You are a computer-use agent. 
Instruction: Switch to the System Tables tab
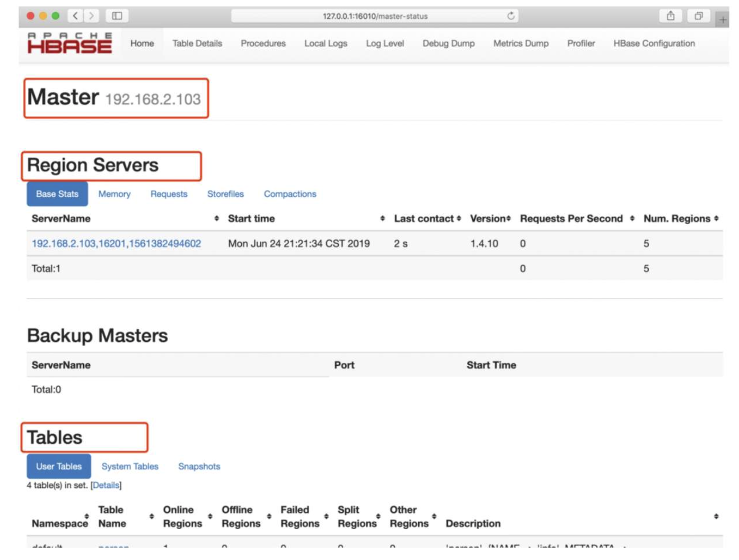[130, 467]
